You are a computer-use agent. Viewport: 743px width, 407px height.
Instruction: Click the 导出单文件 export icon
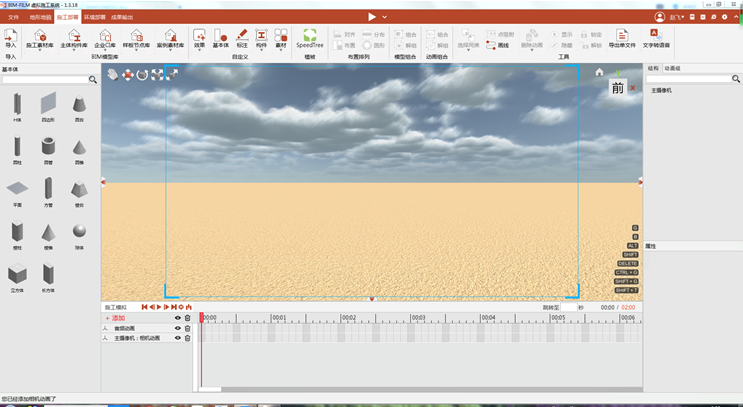pyautogui.click(x=622, y=38)
